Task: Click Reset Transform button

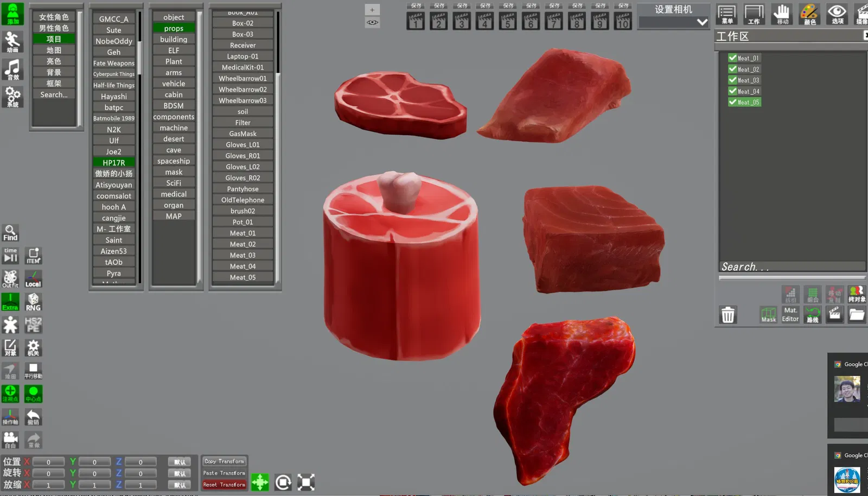Action: tap(224, 485)
